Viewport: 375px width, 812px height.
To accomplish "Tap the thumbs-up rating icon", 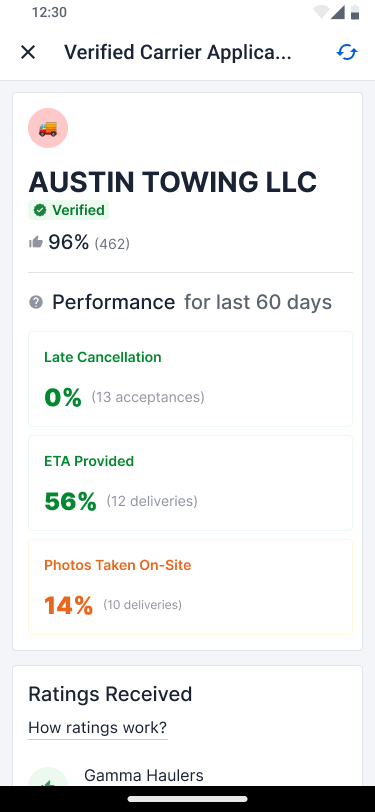I will pyautogui.click(x=36, y=242).
